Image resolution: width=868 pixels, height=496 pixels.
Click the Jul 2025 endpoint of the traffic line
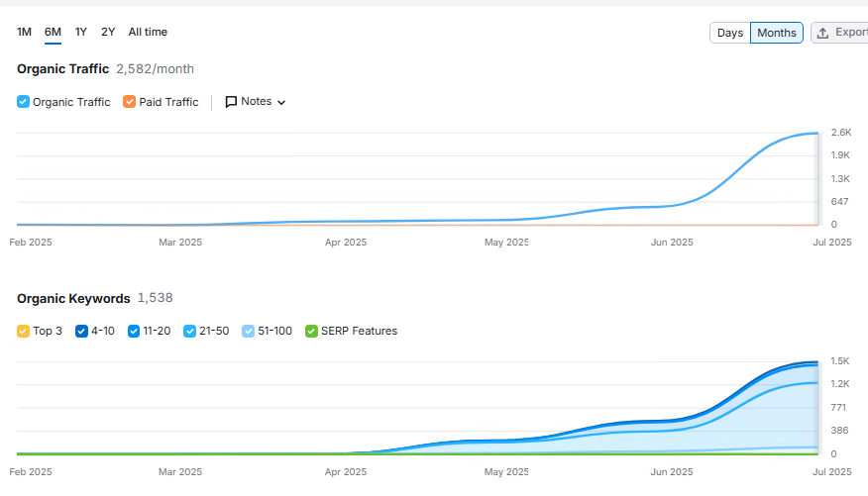pos(817,134)
